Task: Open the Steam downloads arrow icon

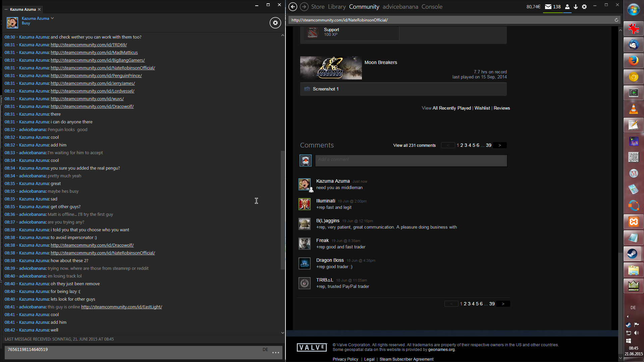Action: (576, 7)
